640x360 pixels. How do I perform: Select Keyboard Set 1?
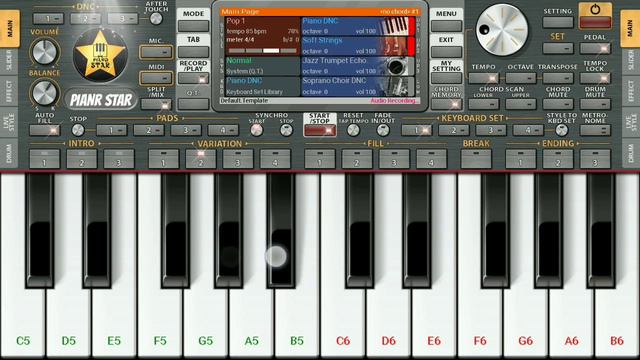(x=417, y=131)
